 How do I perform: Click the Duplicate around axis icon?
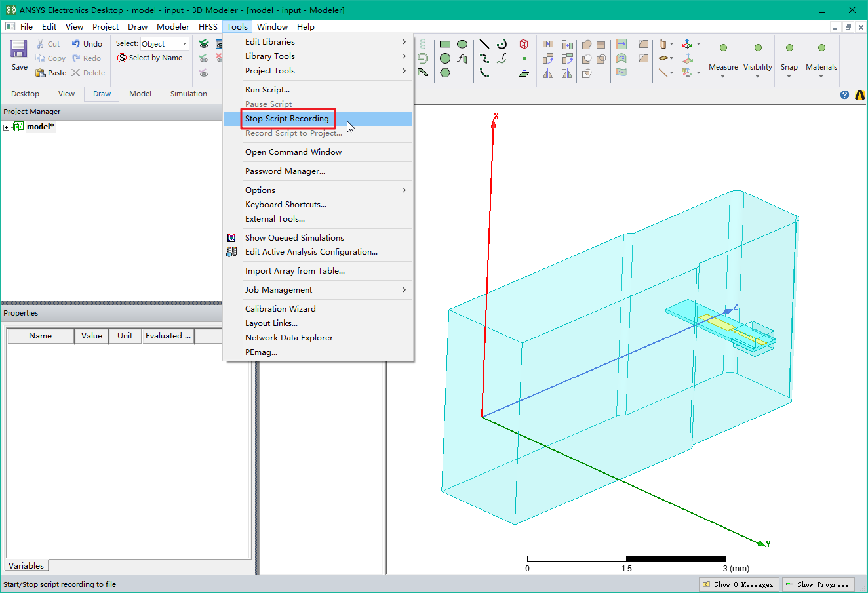(x=568, y=58)
